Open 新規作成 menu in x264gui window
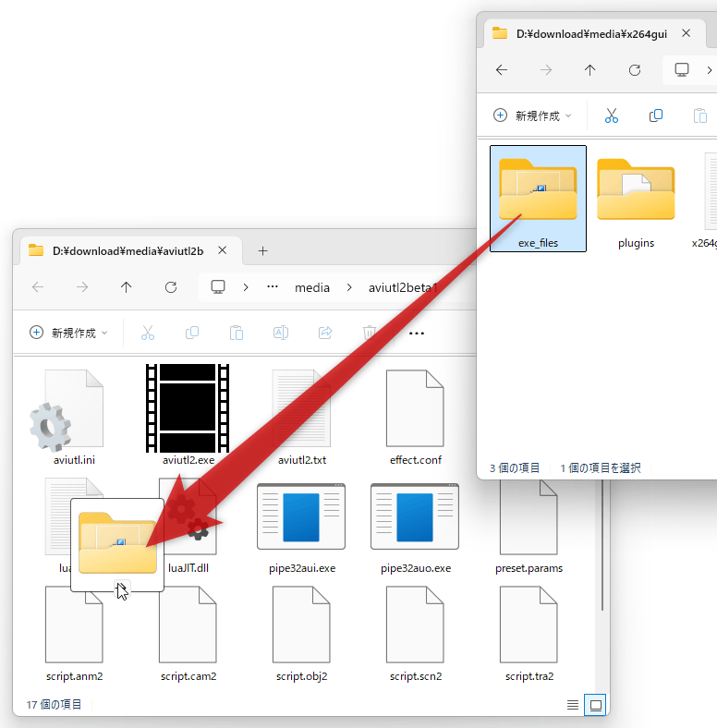Screen dimensions: 717x728 532,115
